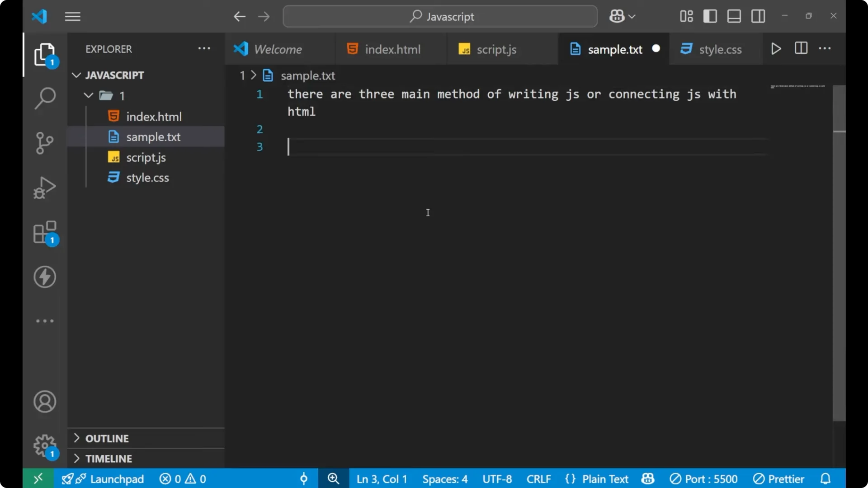The height and width of the screenshot is (488, 868).
Task: Split the editor to the right
Action: tap(801, 49)
